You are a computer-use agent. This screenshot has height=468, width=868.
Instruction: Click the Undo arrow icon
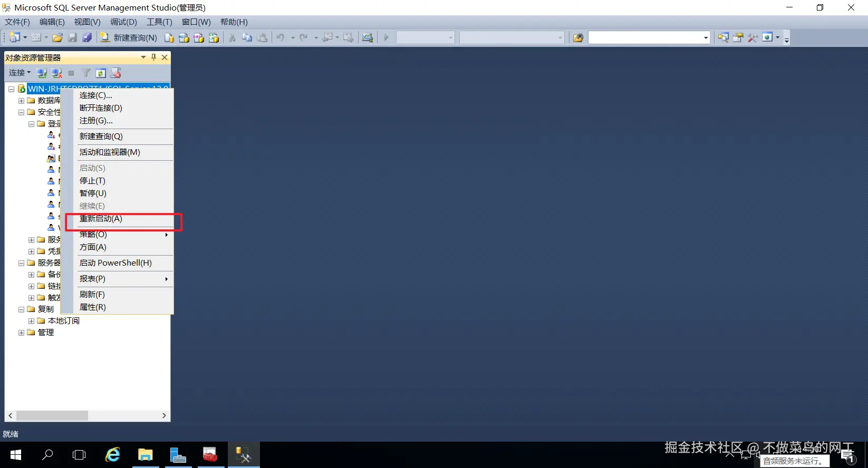point(281,37)
